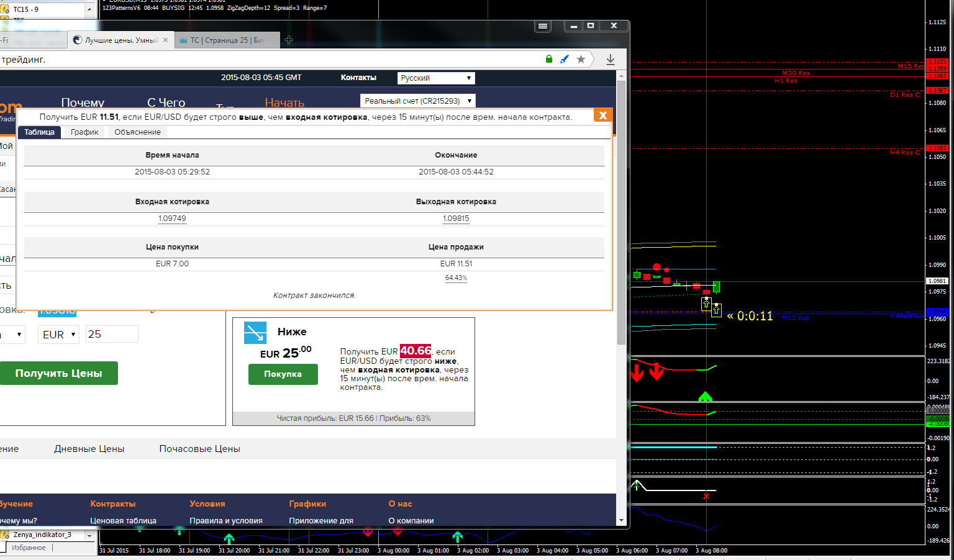Click the 'Получить Цены' button
Screen dimensions: 954x560
(58, 373)
